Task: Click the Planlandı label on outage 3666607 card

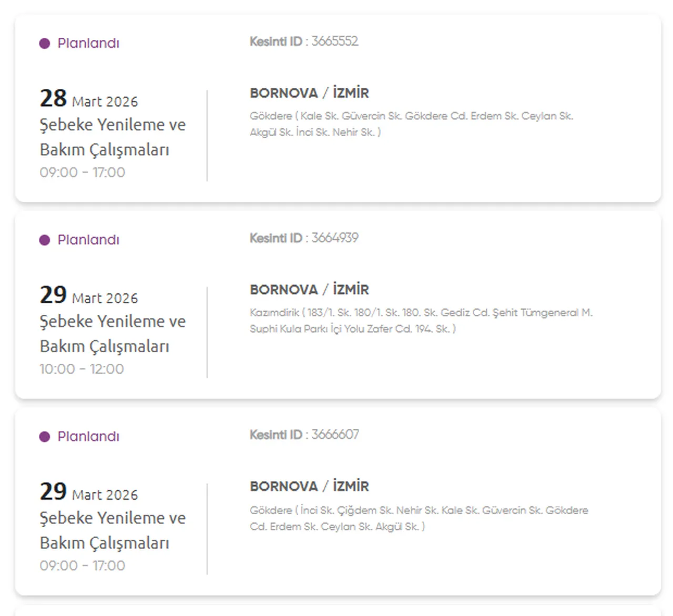Action: 88,437
